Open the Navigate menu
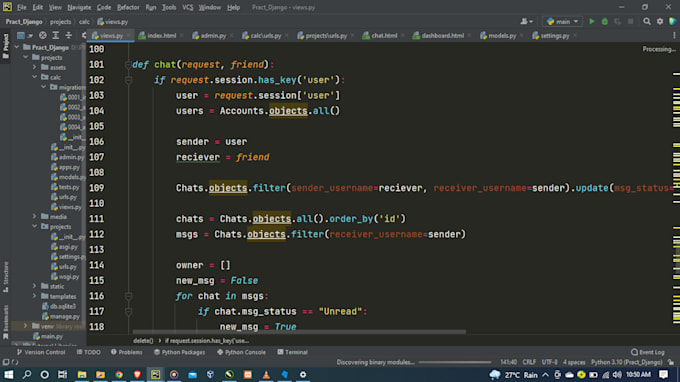Viewport: 680px width, 382px height. (79, 7)
